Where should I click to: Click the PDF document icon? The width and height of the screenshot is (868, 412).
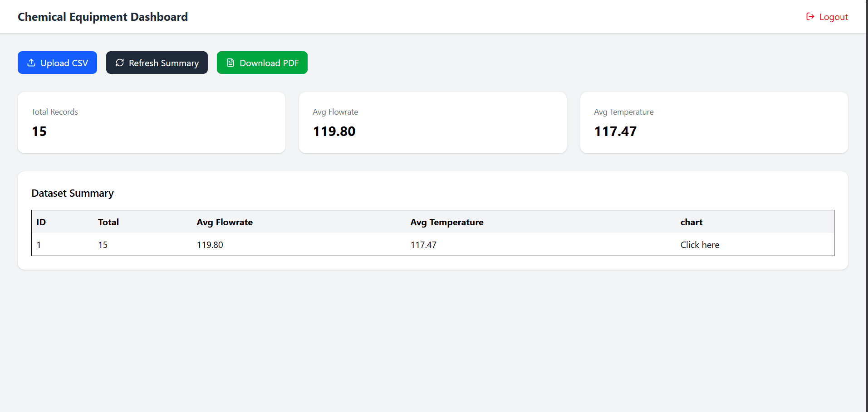click(x=230, y=63)
